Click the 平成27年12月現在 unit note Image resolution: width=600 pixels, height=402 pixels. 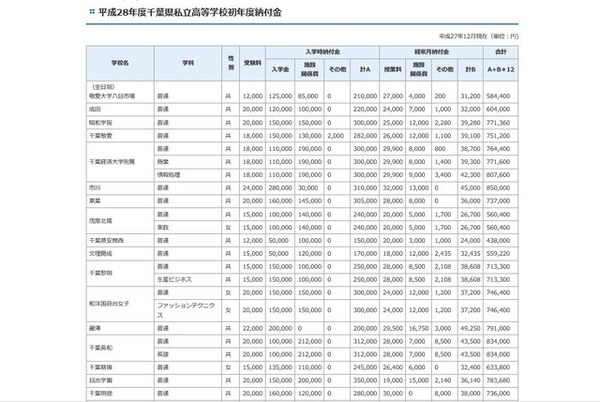pyautogui.click(x=478, y=36)
